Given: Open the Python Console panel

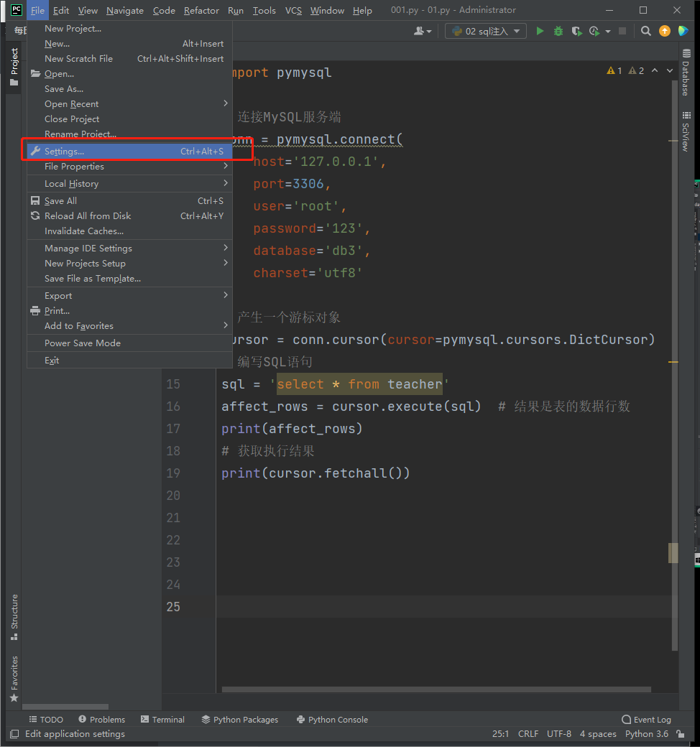Looking at the screenshot, I should [x=331, y=719].
